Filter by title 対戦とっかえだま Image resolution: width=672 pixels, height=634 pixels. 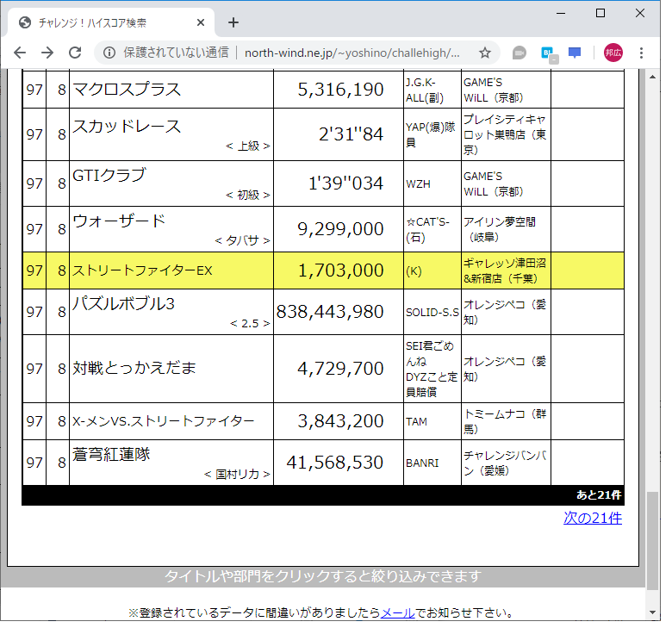click(x=134, y=368)
